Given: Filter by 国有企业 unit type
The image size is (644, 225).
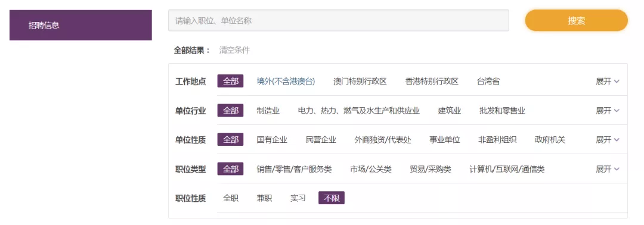Looking at the screenshot, I should pos(272,140).
